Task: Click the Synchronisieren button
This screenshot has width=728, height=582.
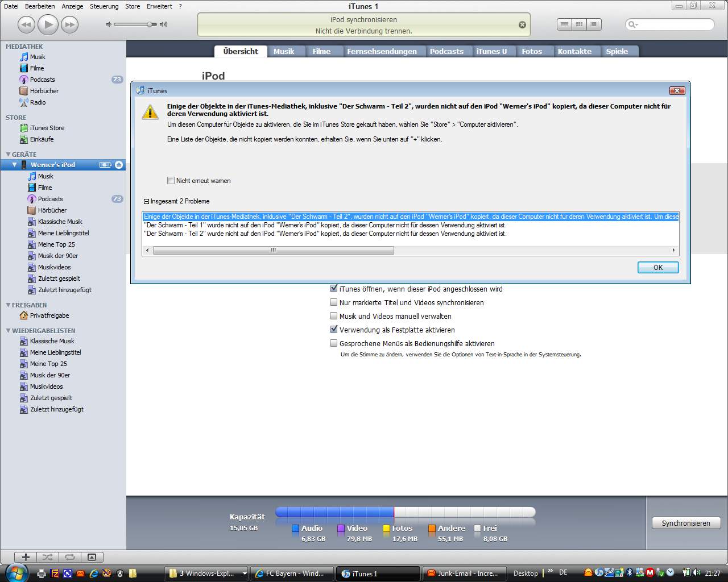Action: point(686,523)
